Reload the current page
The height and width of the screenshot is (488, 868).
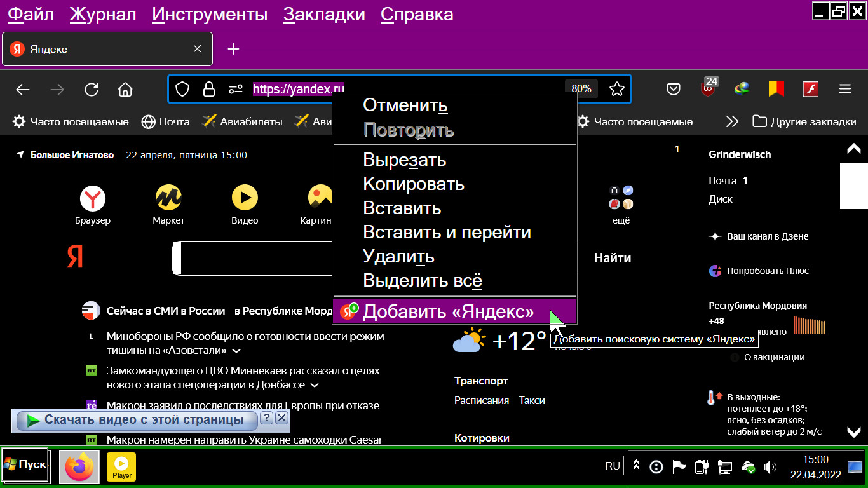(92, 90)
